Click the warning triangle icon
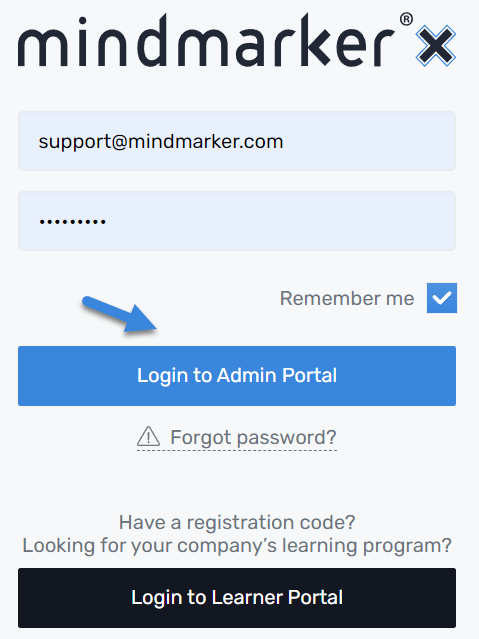The height and width of the screenshot is (639, 479). pos(148,436)
